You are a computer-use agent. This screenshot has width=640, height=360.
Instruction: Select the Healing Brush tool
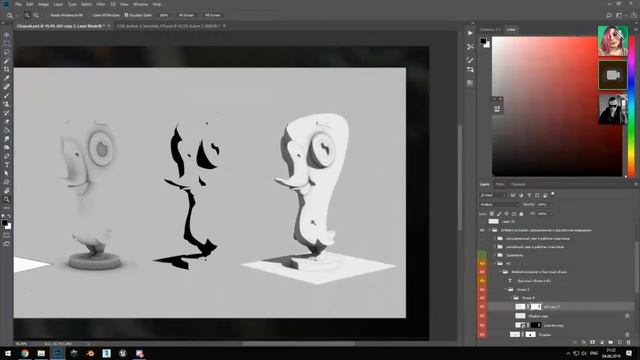[x=7, y=87]
